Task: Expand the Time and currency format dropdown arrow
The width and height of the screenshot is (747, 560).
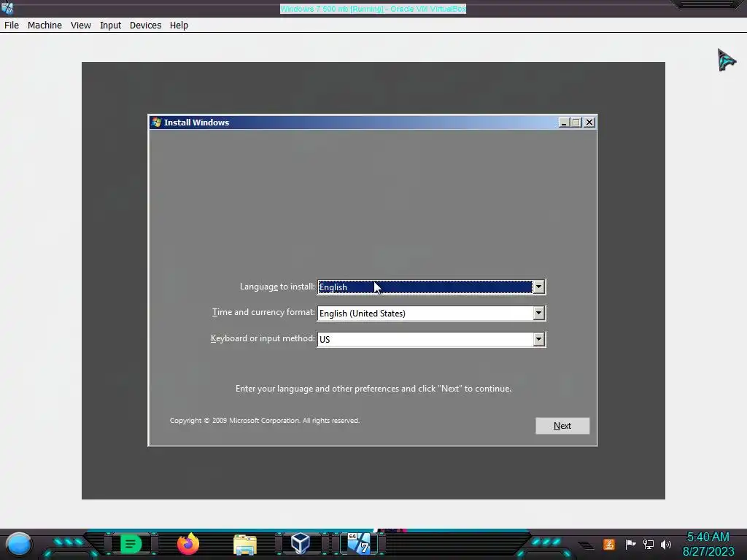Action: point(538,313)
